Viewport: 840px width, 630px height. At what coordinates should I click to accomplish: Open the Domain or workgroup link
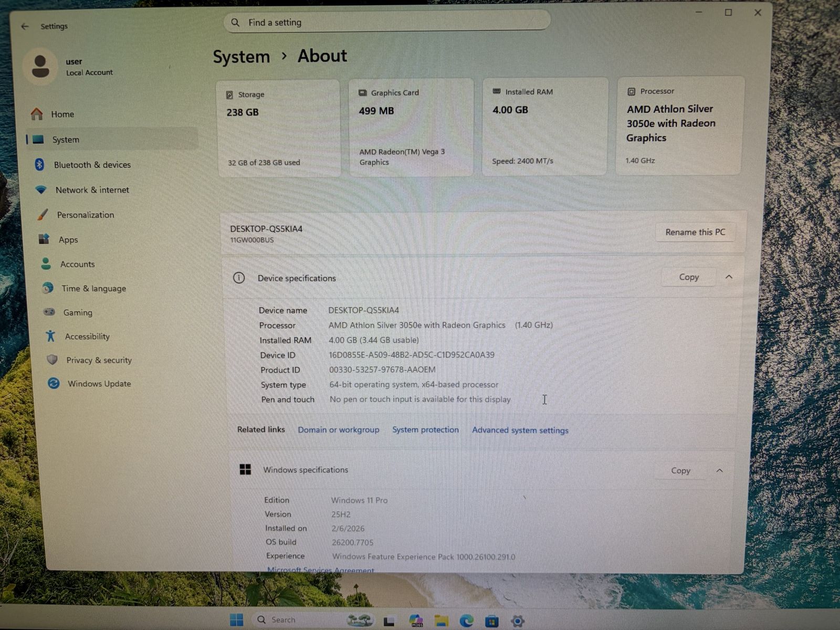pos(338,429)
